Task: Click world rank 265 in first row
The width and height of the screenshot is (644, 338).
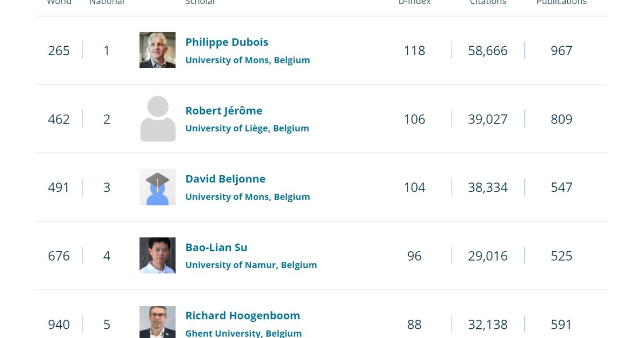Action: point(59,50)
